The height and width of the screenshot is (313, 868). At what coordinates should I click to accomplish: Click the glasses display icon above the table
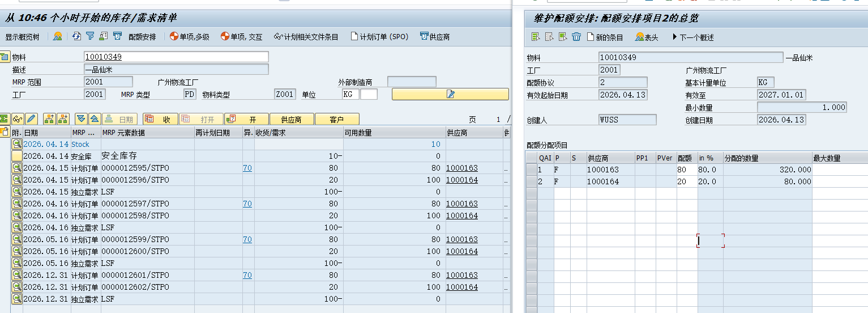click(x=18, y=119)
